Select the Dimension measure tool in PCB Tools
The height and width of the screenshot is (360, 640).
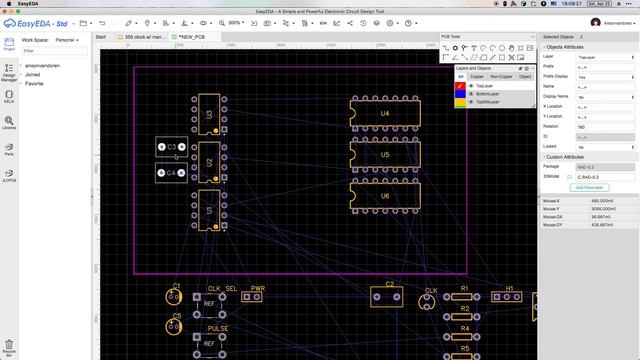(x=493, y=58)
